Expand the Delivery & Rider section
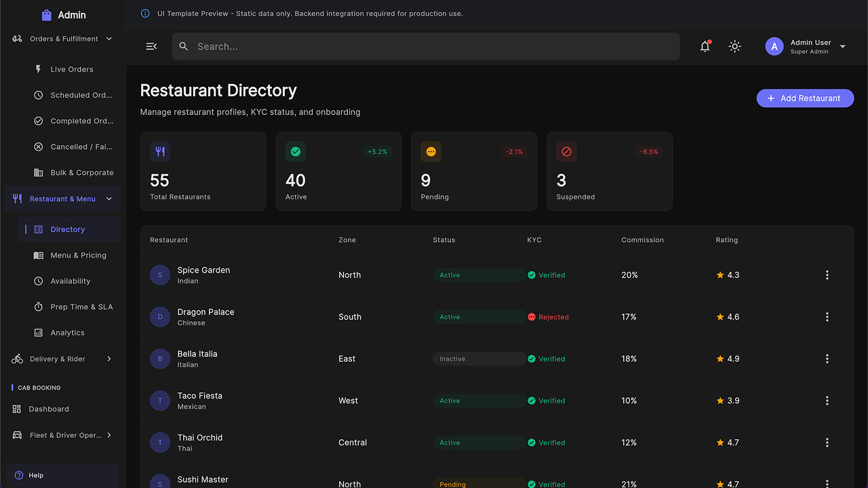Screen dimensions: 868x488 pyautogui.click(x=109, y=359)
